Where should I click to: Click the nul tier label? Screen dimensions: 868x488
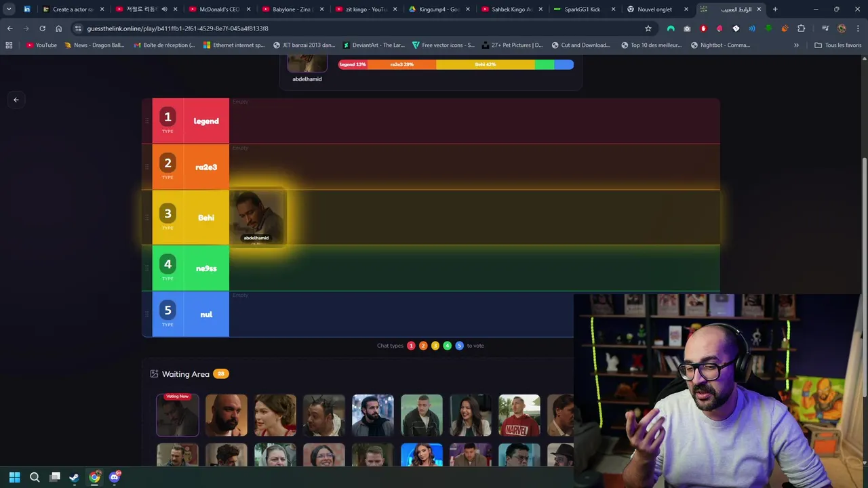206,315
